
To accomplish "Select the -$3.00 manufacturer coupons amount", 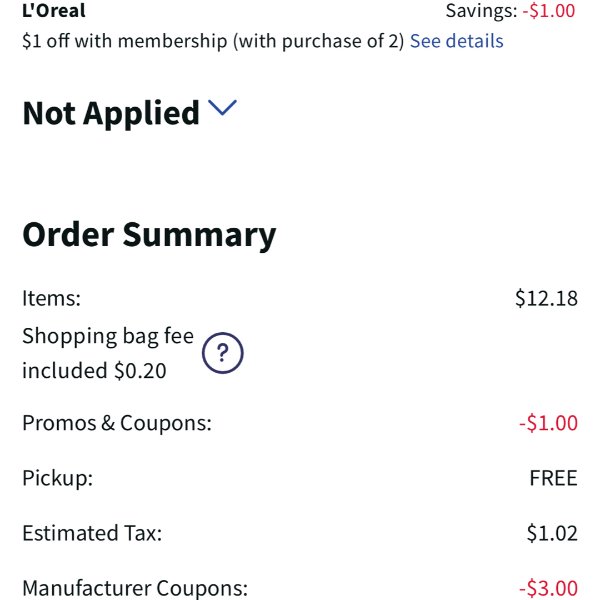I will (x=548, y=588).
